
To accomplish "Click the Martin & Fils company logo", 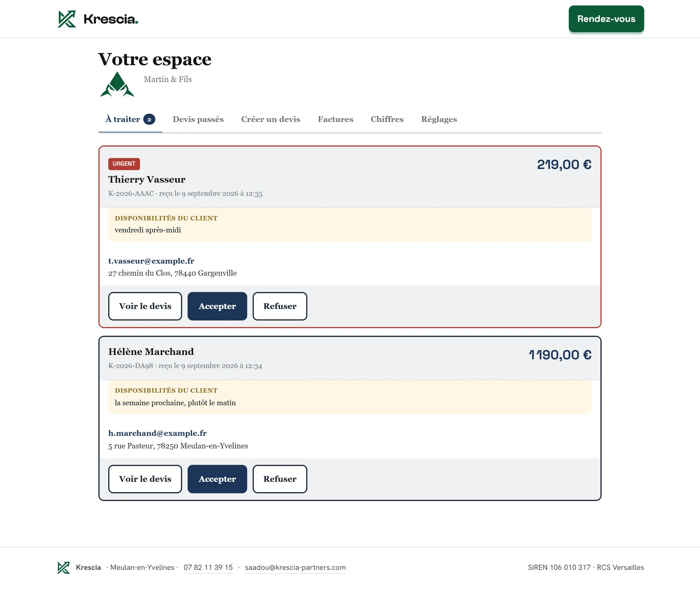I will pyautogui.click(x=117, y=84).
